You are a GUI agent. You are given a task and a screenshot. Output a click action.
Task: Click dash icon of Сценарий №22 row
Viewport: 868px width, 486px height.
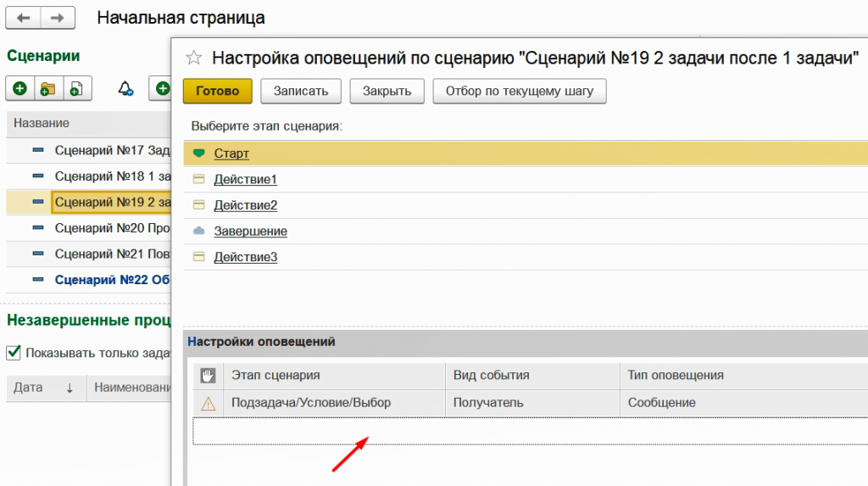(37, 279)
